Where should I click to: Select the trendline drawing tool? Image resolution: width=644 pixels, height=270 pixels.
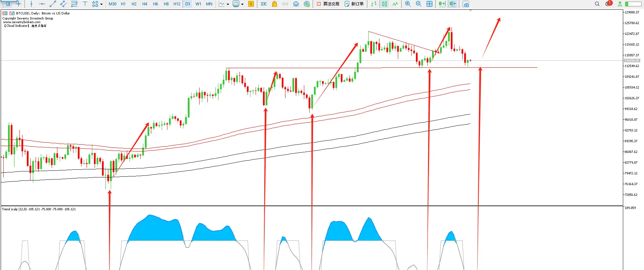coord(53,4)
